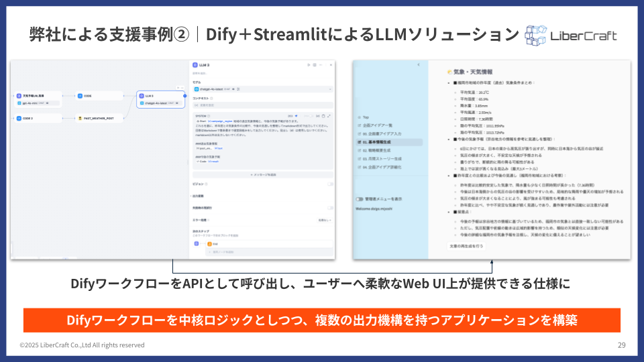Select the End node in the next step list
The width and height of the screenshot is (644, 362).
pyautogui.click(x=270, y=244)
